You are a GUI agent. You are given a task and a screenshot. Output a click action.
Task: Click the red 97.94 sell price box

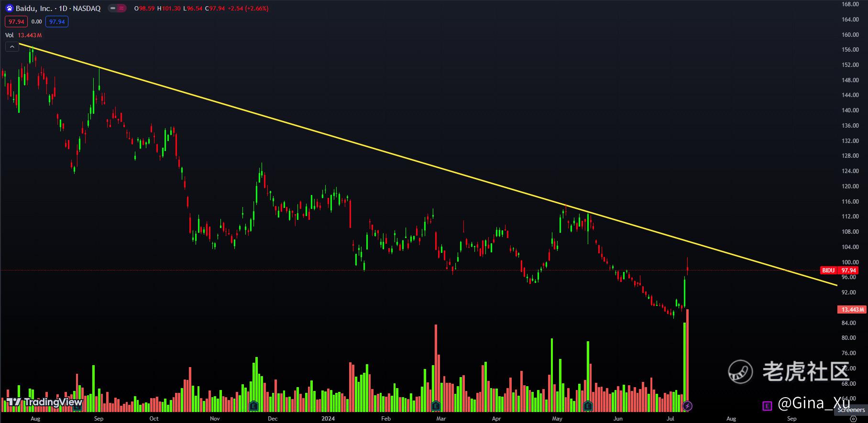tap(16, 22)
